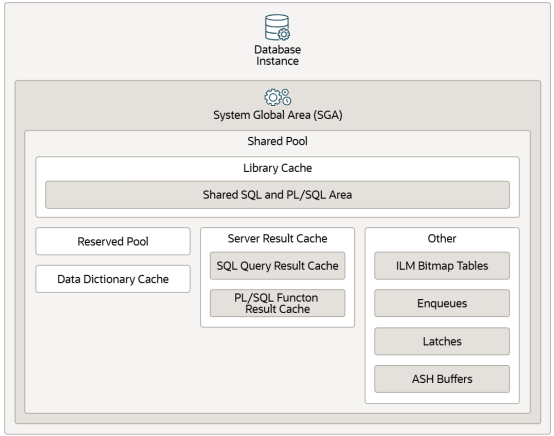Select the Shared SQL and PL/SQL Area box
The image size is (554, 436).
[x=277, y=195]
